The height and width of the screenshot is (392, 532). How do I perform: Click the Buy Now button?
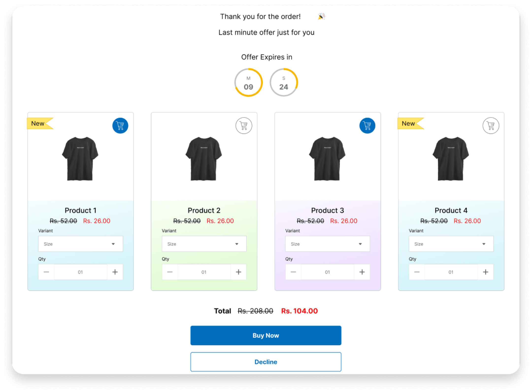[266, 335]
